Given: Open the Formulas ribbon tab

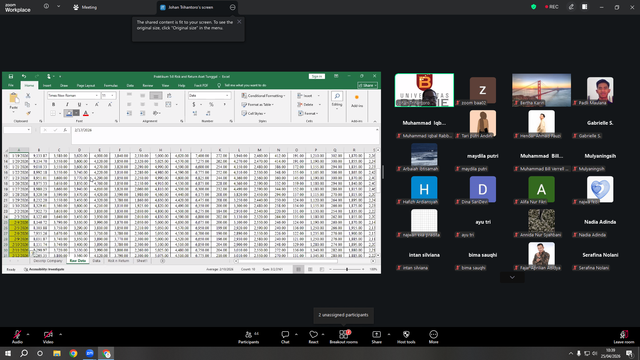Looking at the screenshot, I should coord(111,85).
